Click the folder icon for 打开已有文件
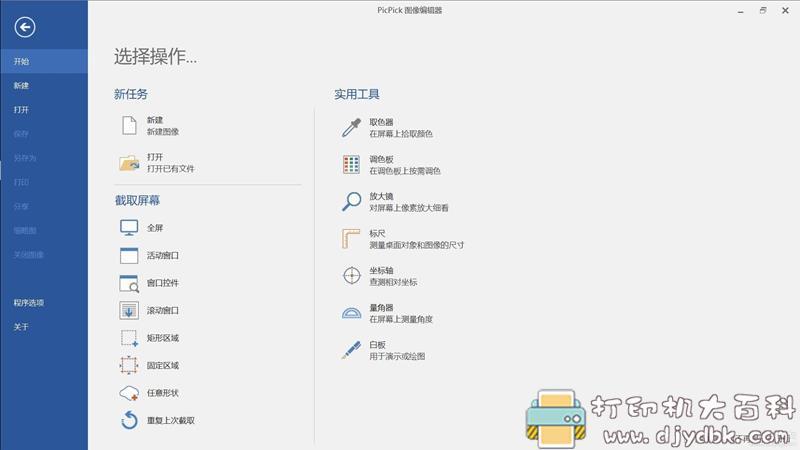 coord(129,163)
